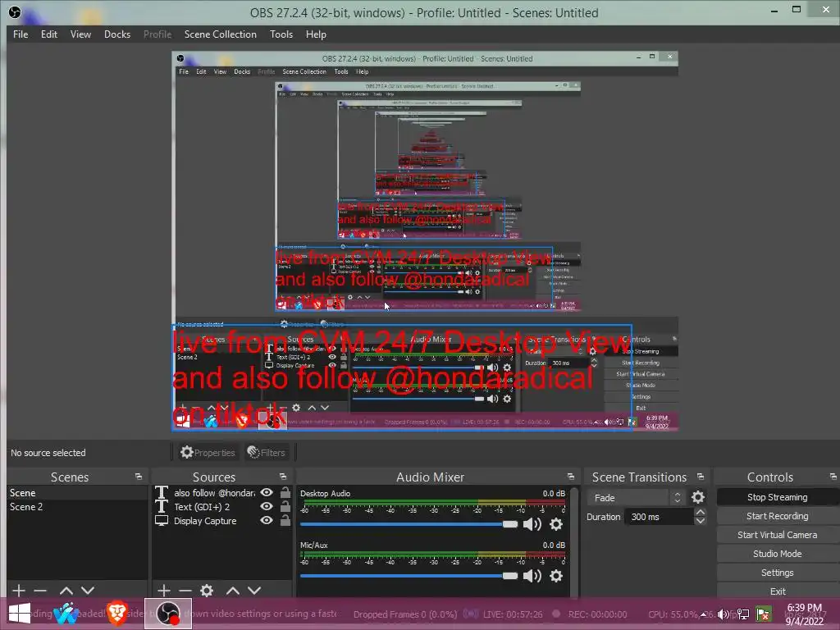
Task: Open the Scene Collection menu
Action: (x=220, y=34)
